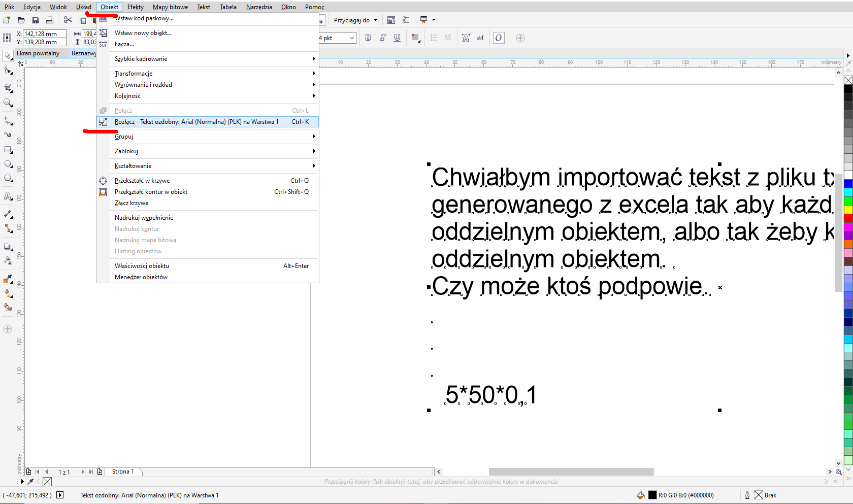853x504 pixels.
Task: Toggle Bold text formatting
Action: click(368, 38)
